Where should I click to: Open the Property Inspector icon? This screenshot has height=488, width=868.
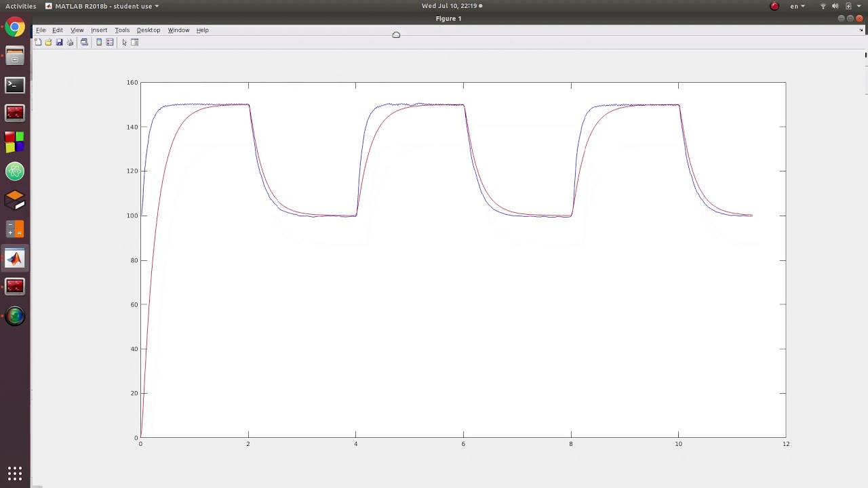coord(134,42)
